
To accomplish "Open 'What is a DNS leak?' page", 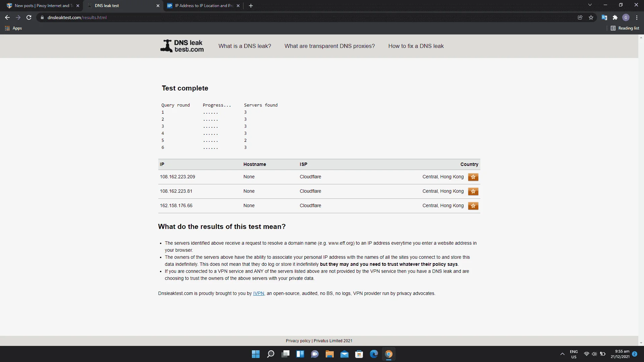I will [x=245, y=46].
